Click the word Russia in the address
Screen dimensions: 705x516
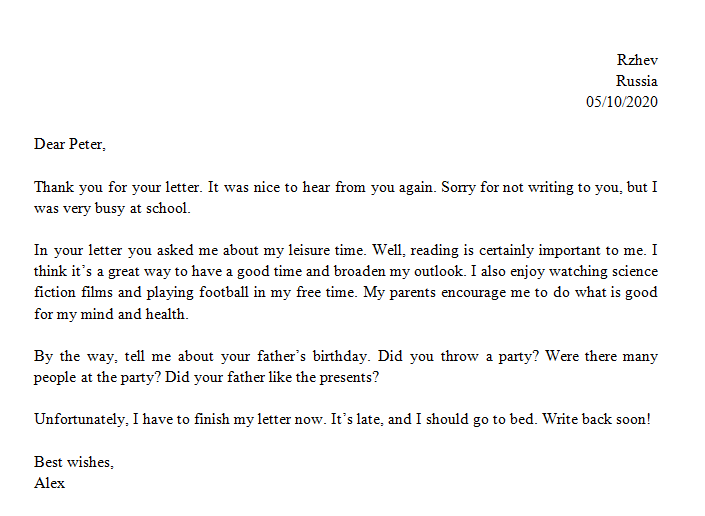pos(637,81)
